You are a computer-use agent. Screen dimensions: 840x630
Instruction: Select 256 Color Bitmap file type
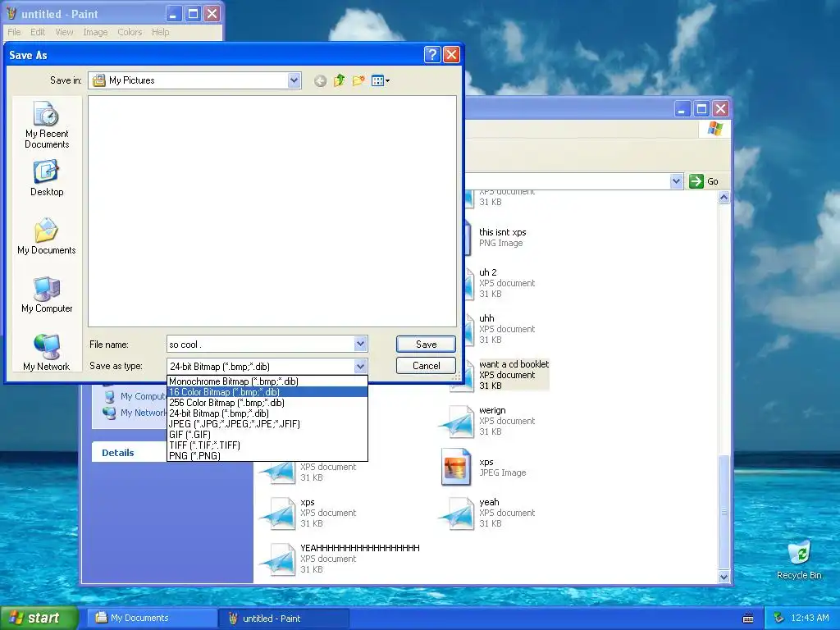tap(267, 403)
